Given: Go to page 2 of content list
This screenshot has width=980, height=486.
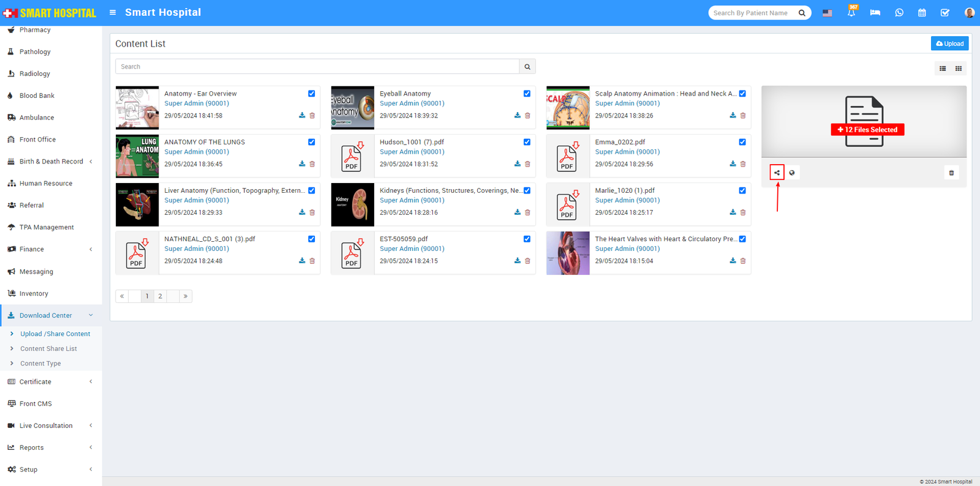Looking at the screenshot, I should point(160,296).
